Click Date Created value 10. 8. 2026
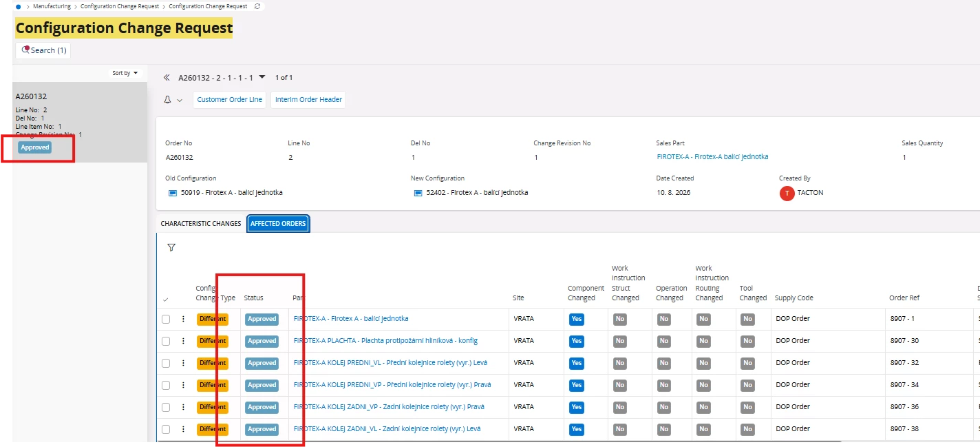Screen dimensions: 980x447 pos(673,193)
